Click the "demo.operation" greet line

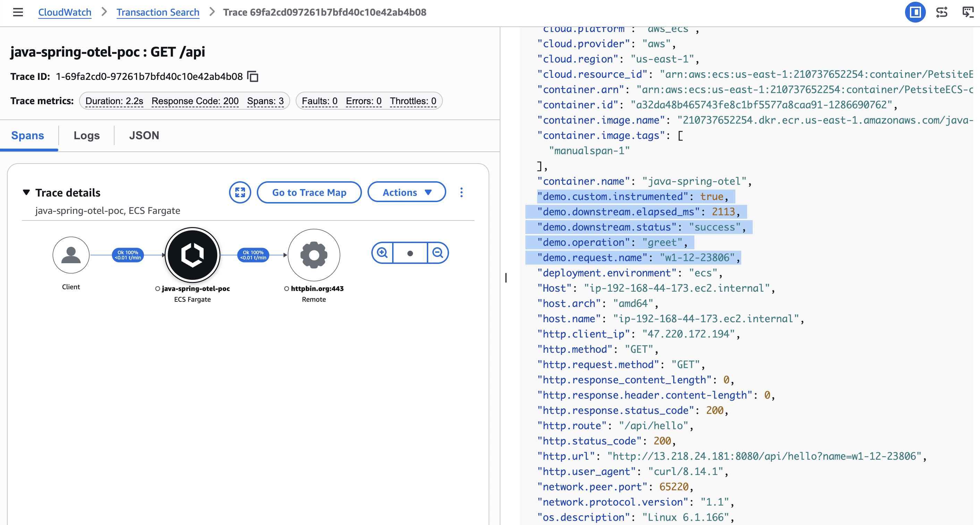tap(612, 242)
